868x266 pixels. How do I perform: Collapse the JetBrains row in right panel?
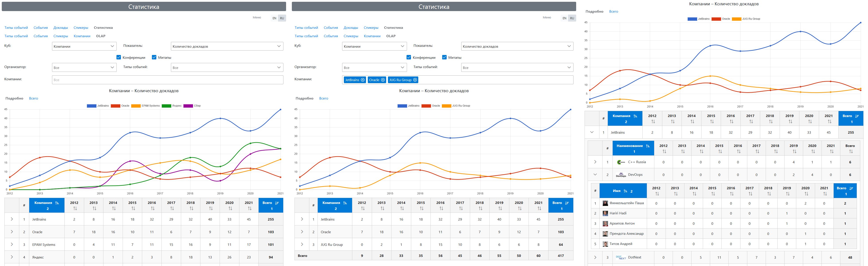(592, 132)
